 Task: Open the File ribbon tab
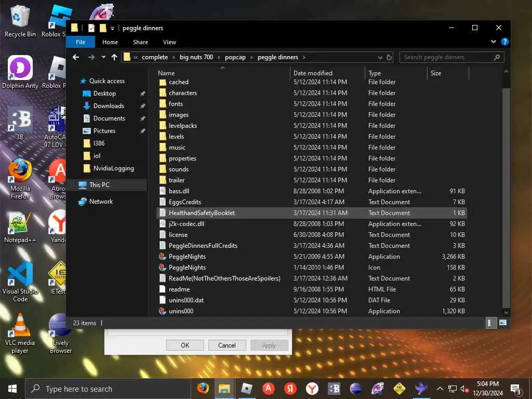(81, 42)
